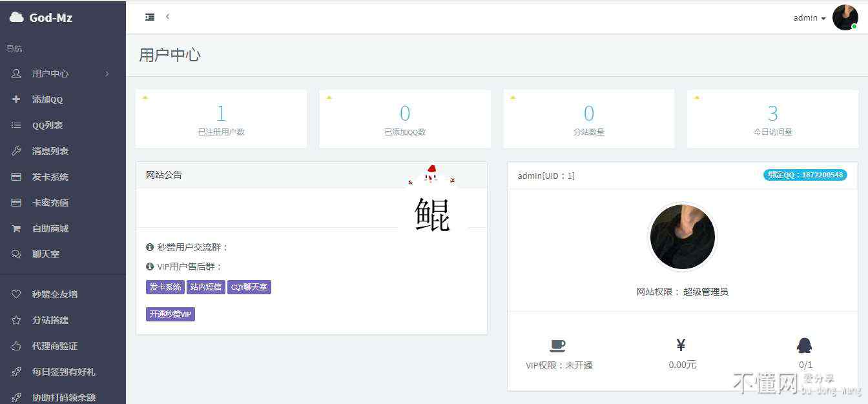
Task: Click the yen balance icon
Action: [681, 345]
